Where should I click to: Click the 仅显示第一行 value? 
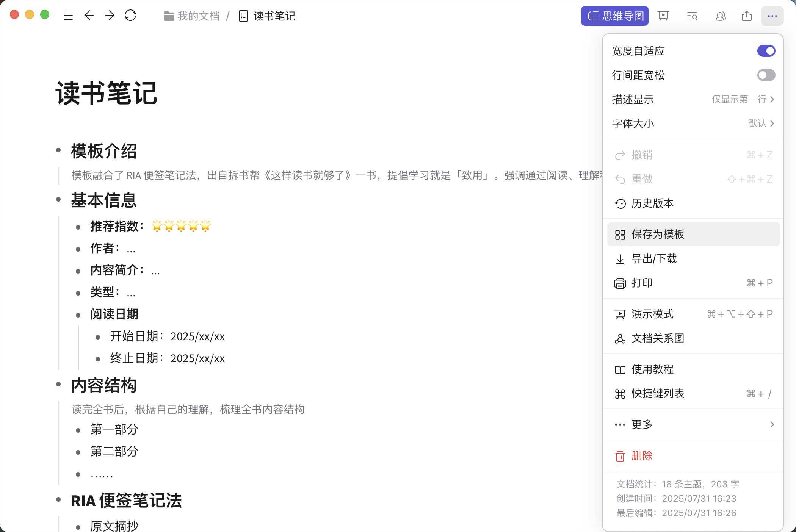pos(739,99)
